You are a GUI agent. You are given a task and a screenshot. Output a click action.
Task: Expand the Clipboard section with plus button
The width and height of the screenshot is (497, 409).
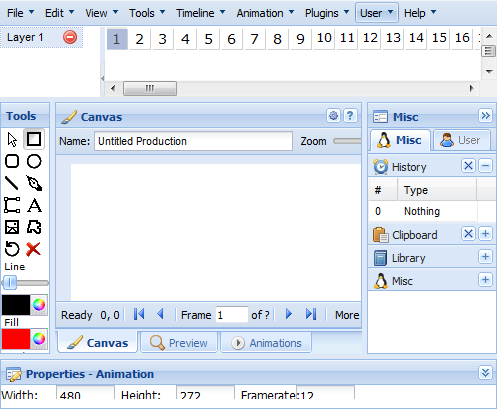click(486, 234)
